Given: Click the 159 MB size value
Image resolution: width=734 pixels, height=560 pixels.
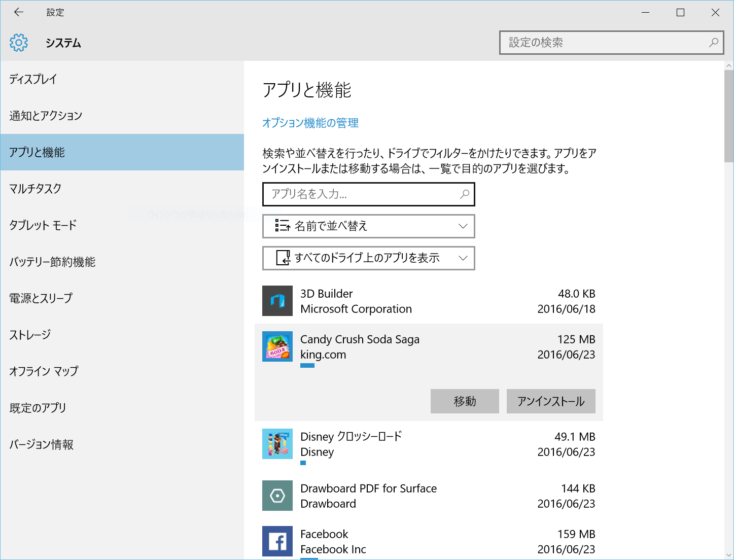Looking at the screenshot, I should [576, 534].
